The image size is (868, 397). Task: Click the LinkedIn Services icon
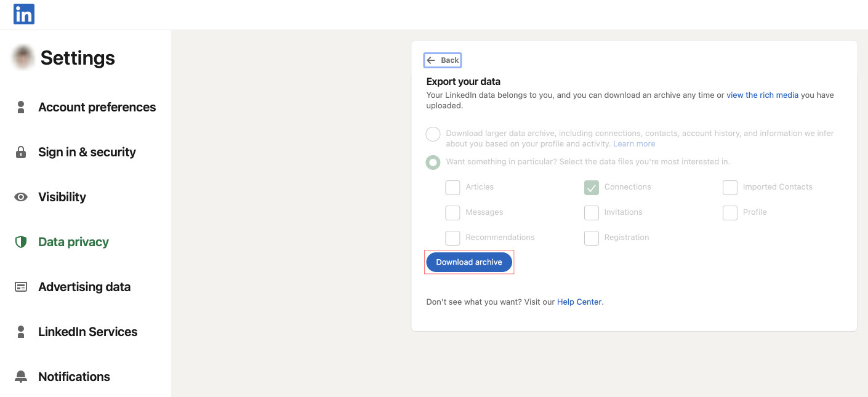[x=21, y=331]
